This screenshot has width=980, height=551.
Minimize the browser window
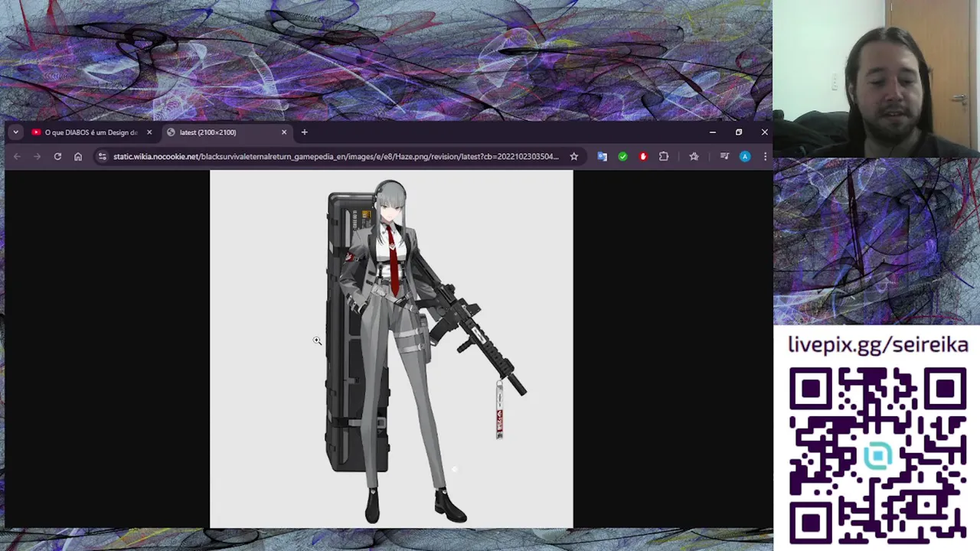point(713,132)
